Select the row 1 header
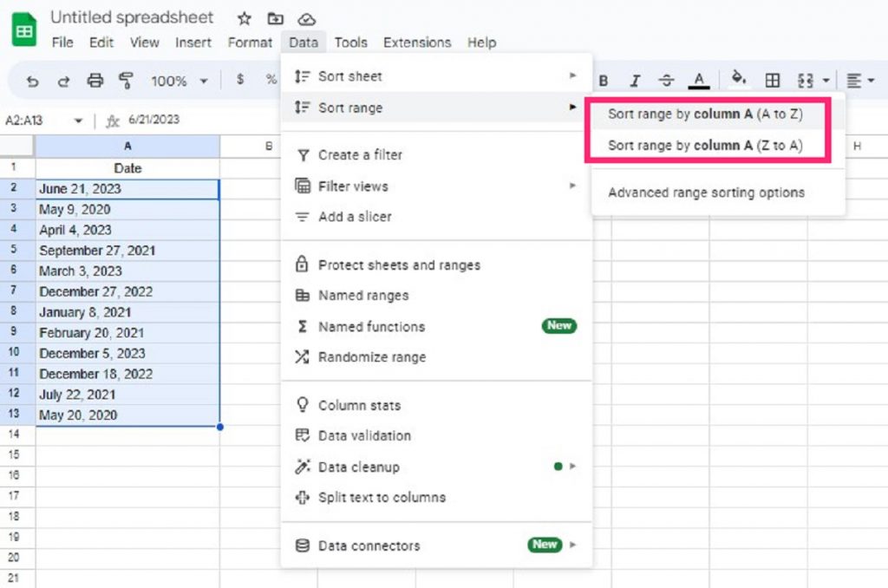The image size is (888, 588). (x=17, y=167)
